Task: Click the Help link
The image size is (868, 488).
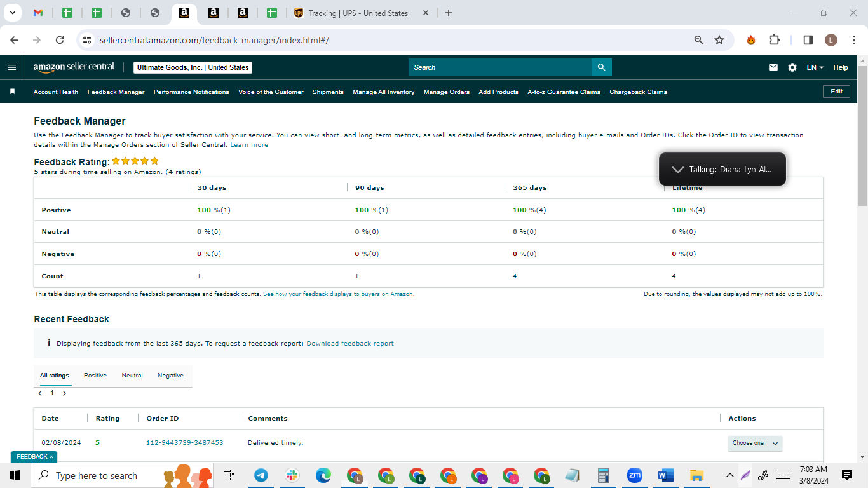Action: pos(840,67)
